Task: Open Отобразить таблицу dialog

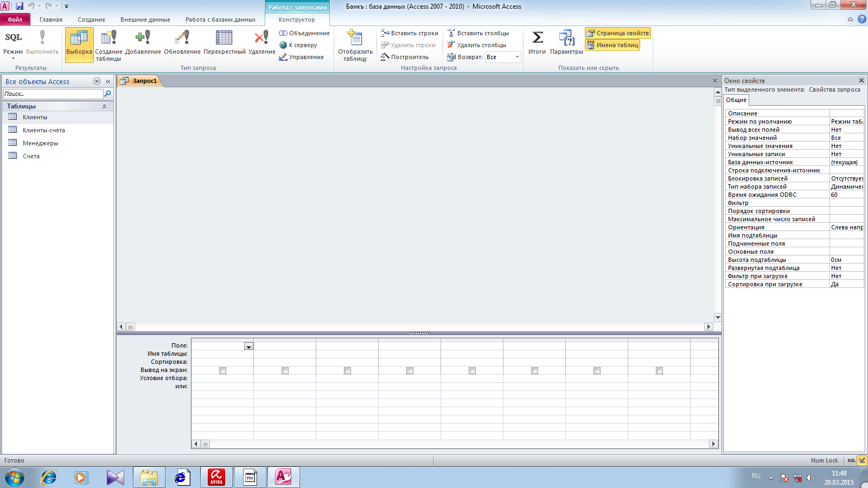Action: [x=355, y=46]
